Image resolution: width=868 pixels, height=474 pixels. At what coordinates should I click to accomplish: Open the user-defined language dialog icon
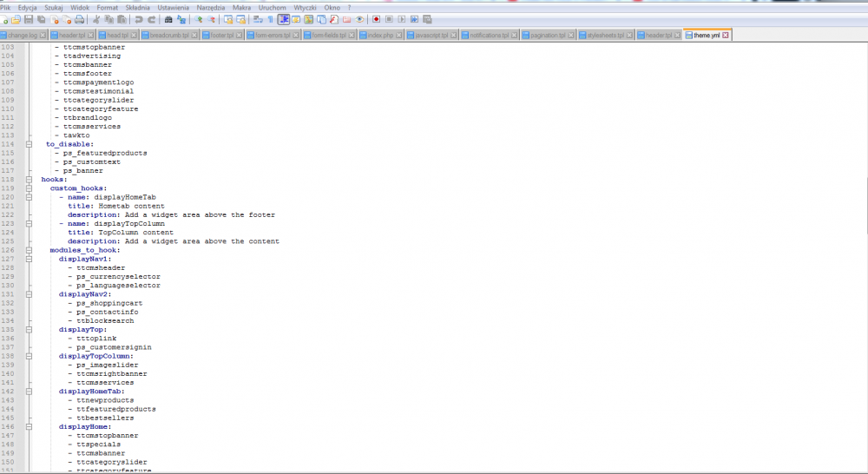(x=296, y=19)
